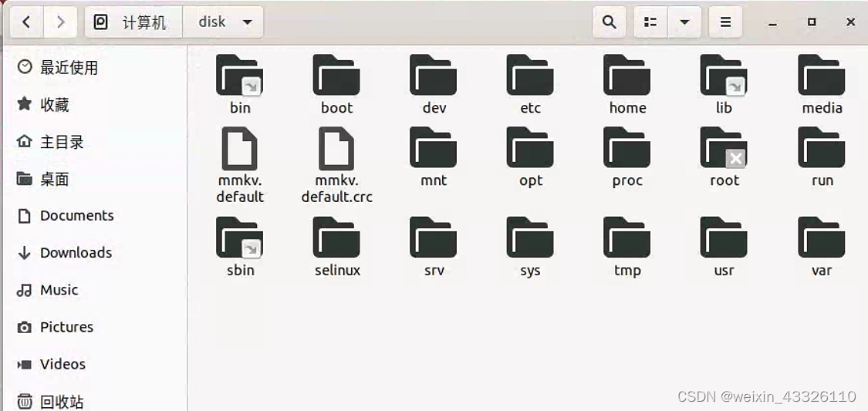Select the 计算机 path segment
Screen dimensions: 868x411
(133, 22)
